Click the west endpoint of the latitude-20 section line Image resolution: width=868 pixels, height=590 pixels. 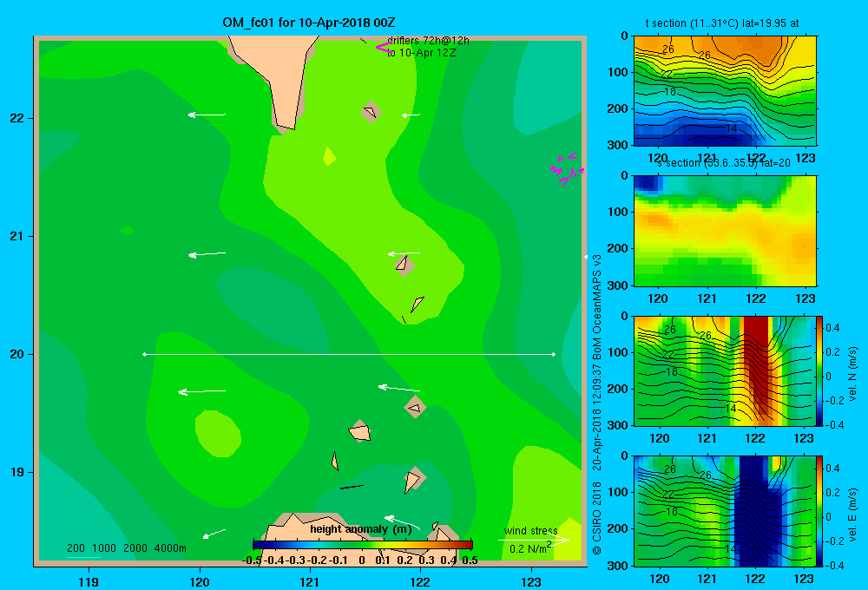point(144,354)
